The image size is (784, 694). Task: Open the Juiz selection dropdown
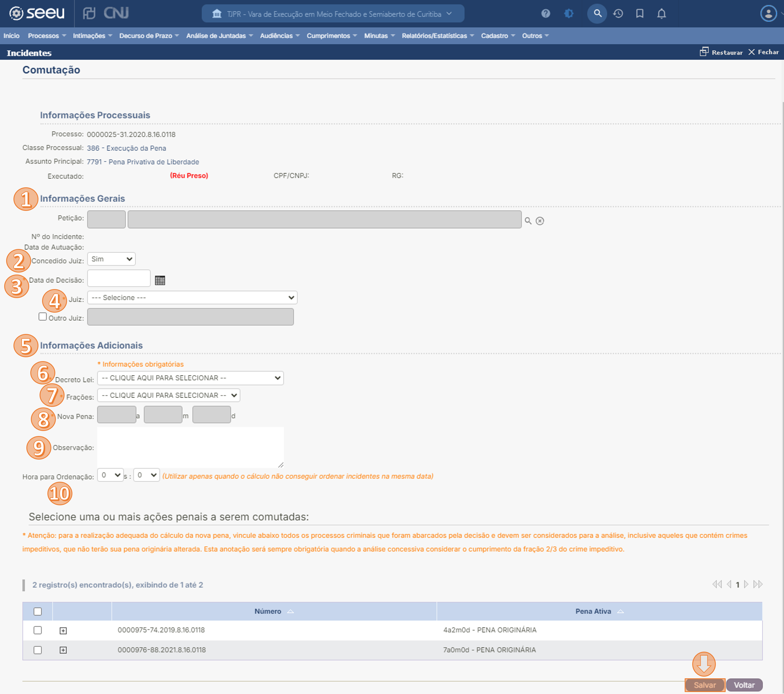pyautogui.click(x=192, y=298)
